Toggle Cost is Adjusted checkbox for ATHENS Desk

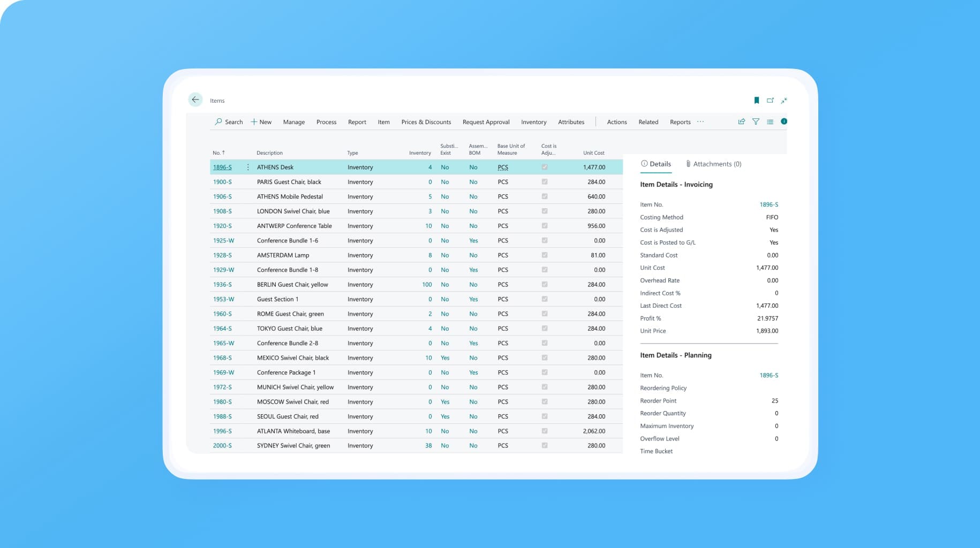(x=545, y=167)
